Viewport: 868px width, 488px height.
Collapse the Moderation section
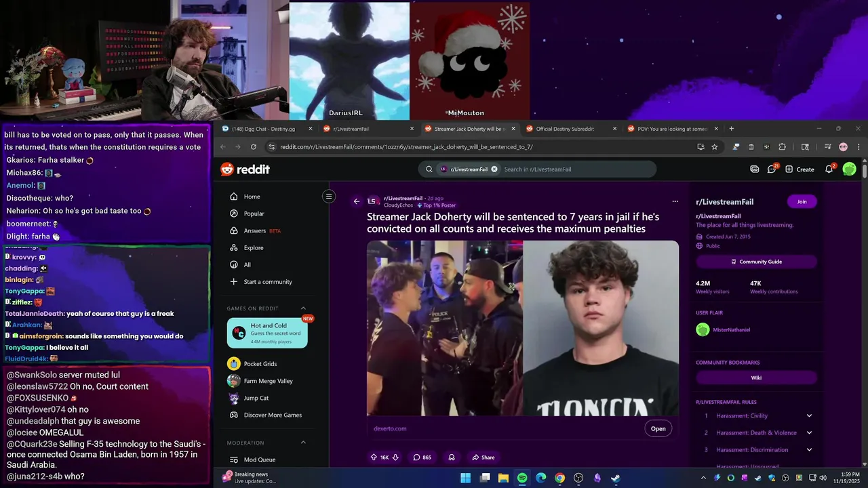tap(303, 443)
